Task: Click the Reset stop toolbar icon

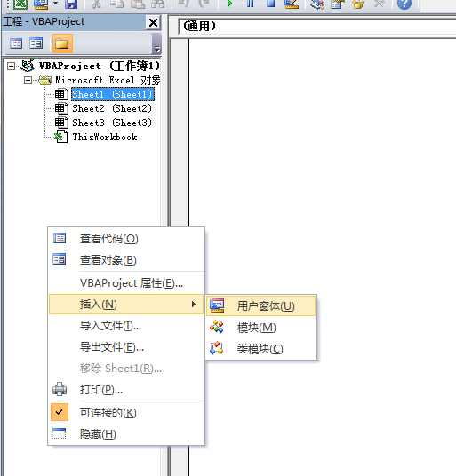Action: pyautogui.click(x=271, y=4)
